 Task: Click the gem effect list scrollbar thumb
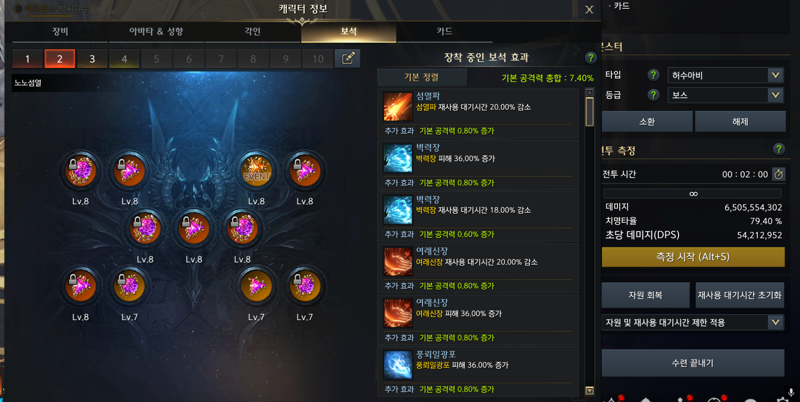(x=590, y=112)
